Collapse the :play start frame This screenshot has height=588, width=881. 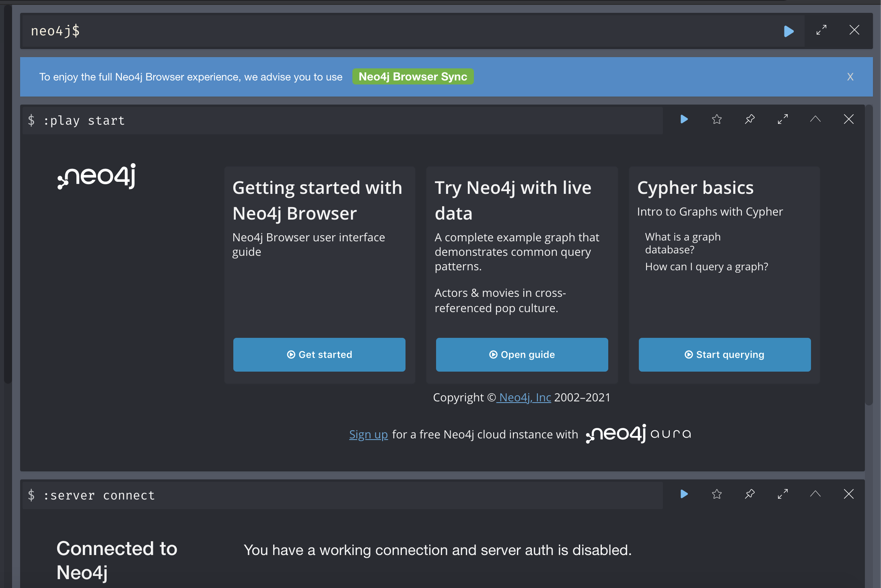[815, 119]
